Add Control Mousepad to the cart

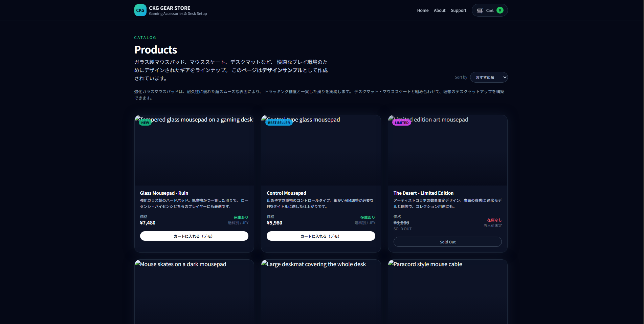[x=320, y=236]
